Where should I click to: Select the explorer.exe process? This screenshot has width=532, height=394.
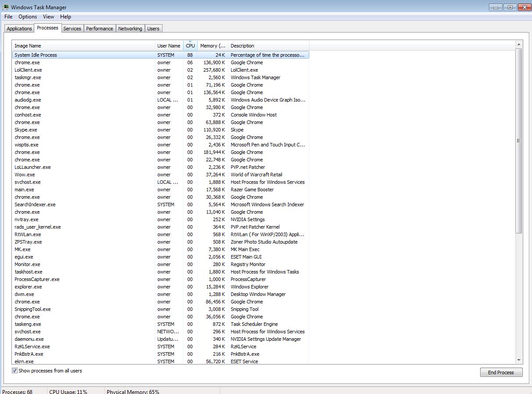(160, 287)
